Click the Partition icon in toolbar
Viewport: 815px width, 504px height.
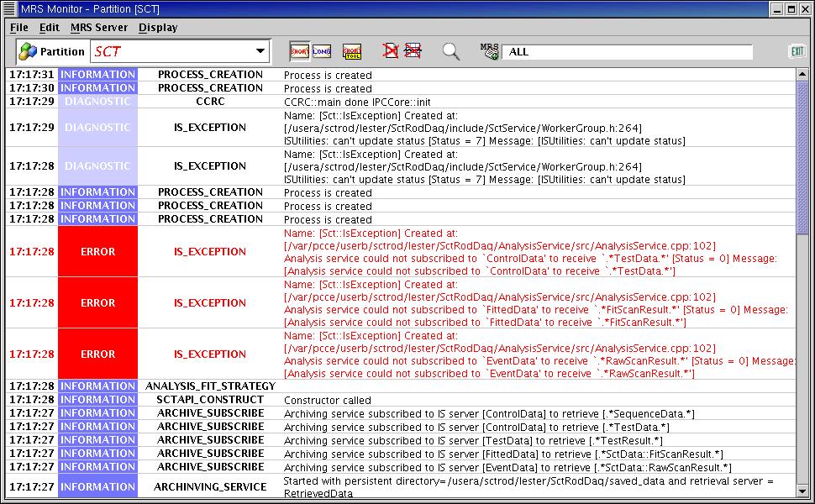coord(28,51)
